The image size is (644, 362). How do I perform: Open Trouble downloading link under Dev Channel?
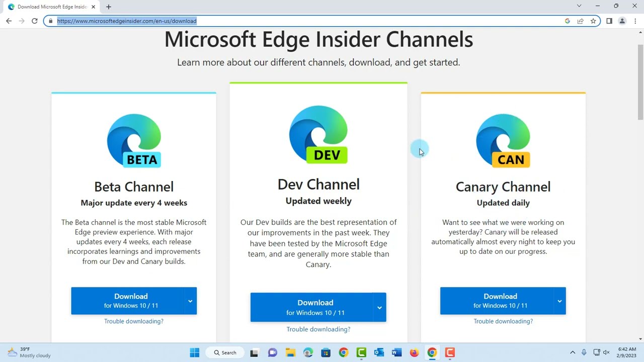(x=318, y=329)
